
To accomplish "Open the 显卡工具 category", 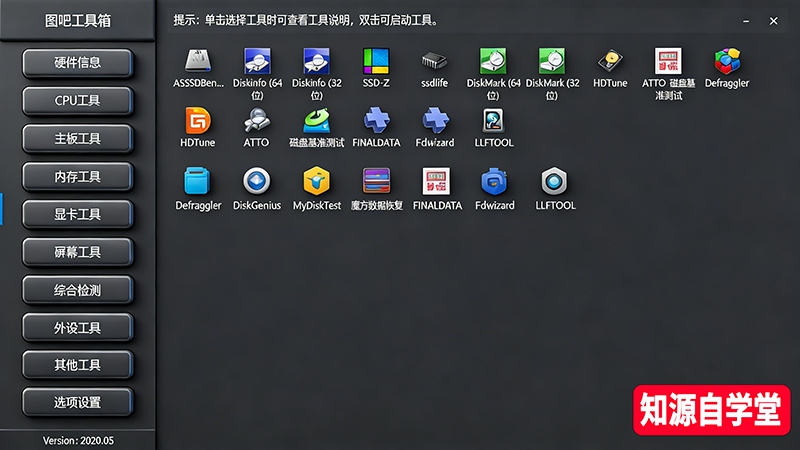I will pos(78,214).
